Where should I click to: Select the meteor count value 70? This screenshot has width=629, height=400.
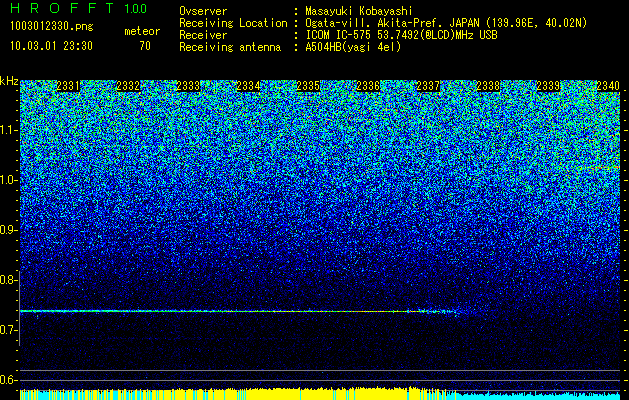(145, 46)
